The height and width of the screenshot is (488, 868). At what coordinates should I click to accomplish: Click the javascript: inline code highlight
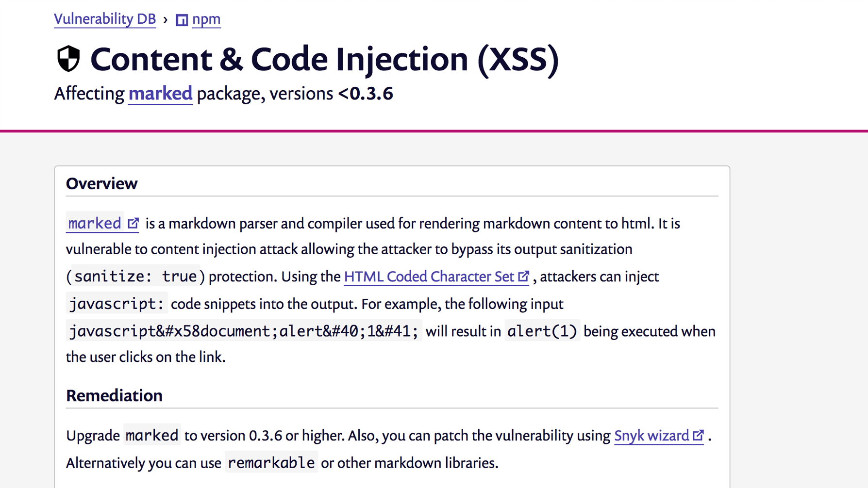point(117,303)
